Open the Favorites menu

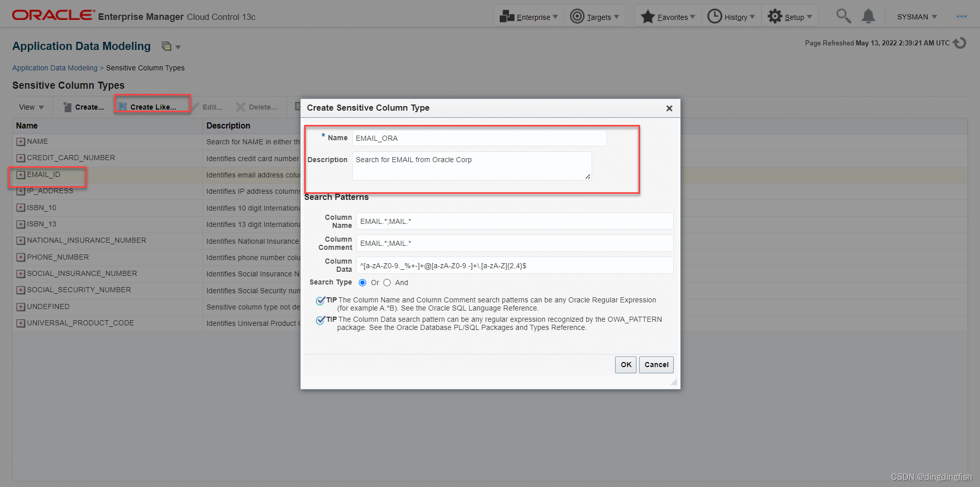coord(668,17)
